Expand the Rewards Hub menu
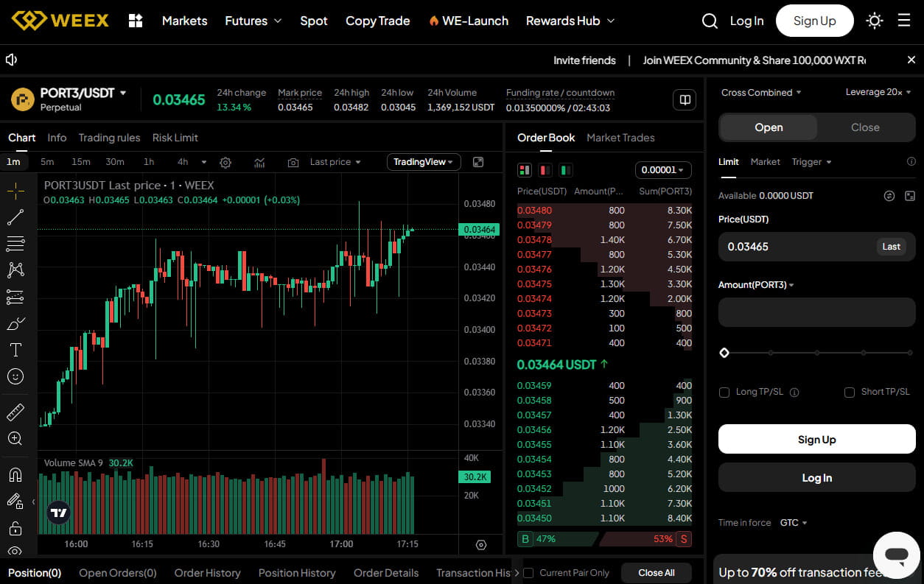Screen dimensions: 924x584 click(x=570, y=21)
